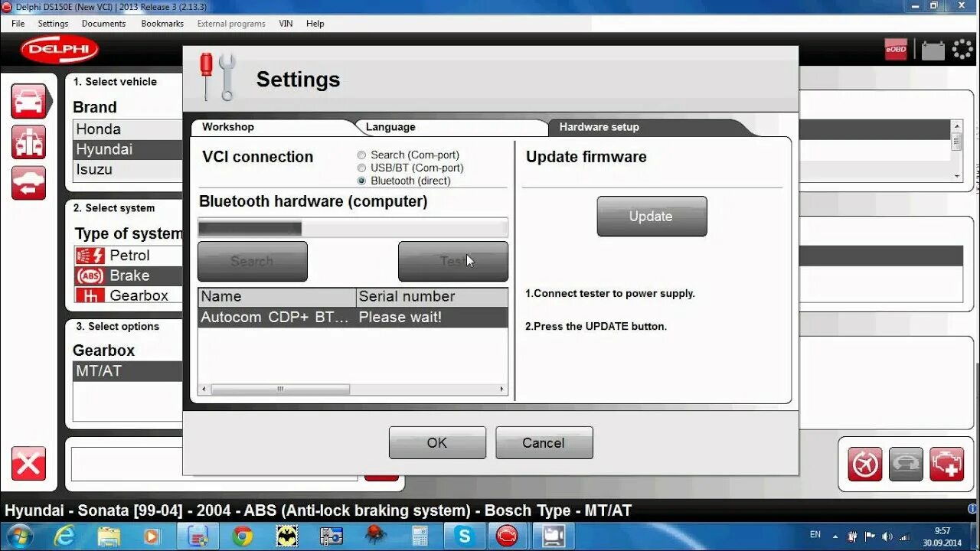Viewport: 980px width, 551px height.
Task: Click the Serial number column header
Action: (433, 297)
